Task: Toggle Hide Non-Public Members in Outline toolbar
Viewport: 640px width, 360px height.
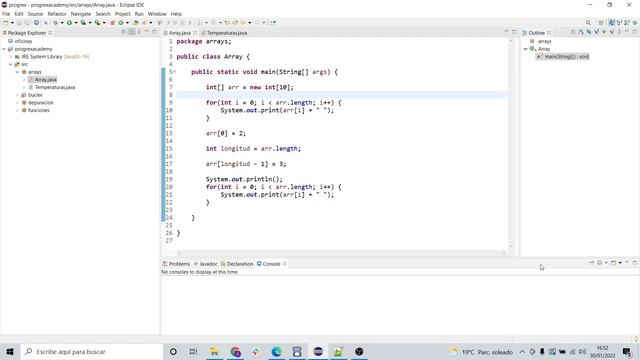Action: coord(604,32)
